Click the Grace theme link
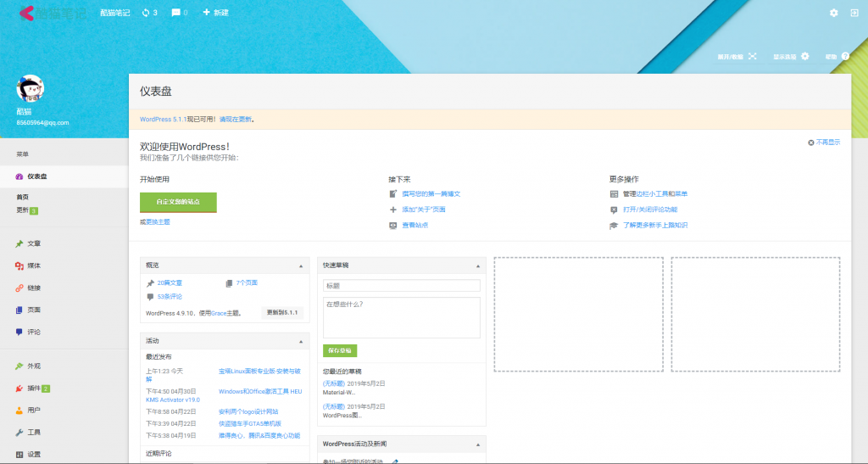 (219, 313)
